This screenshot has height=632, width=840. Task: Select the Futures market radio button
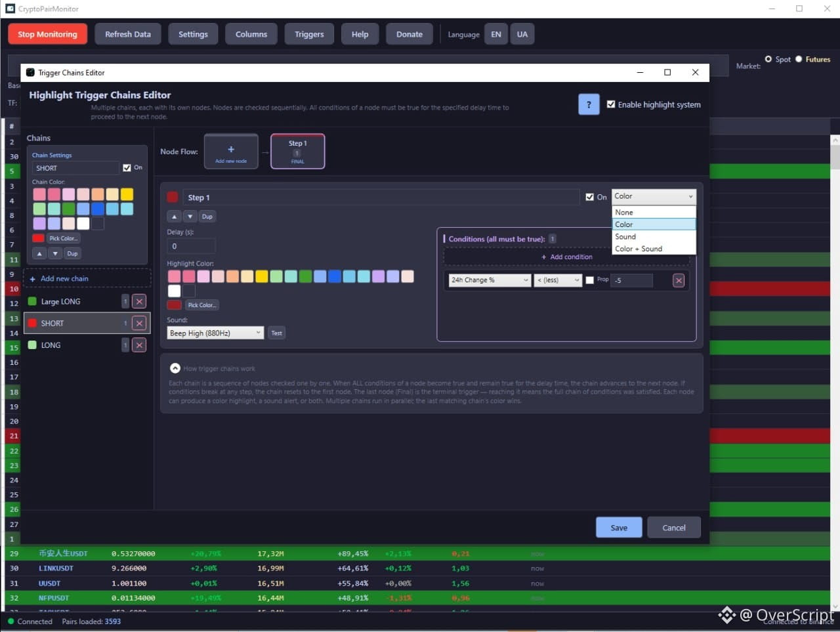click(799, 59)
